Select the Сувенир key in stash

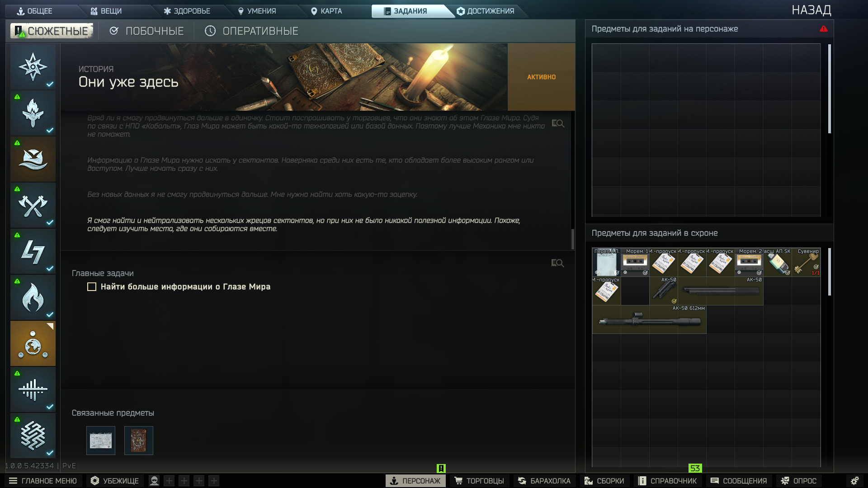(806, 263)
